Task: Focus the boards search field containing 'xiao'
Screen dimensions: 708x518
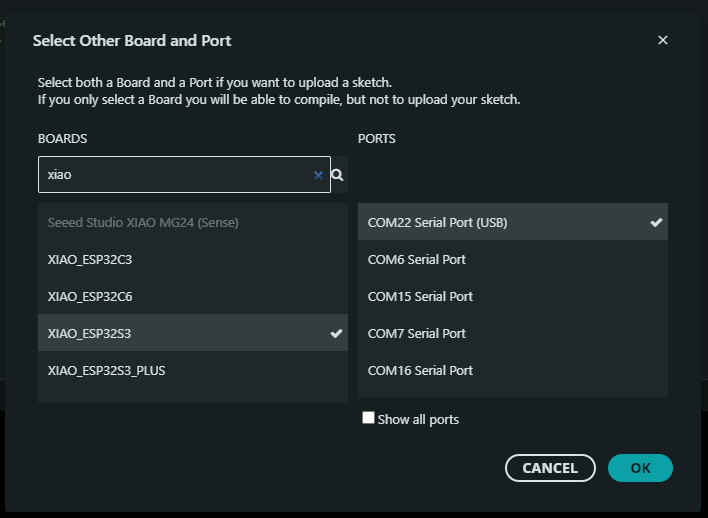Action: [175, 175]
